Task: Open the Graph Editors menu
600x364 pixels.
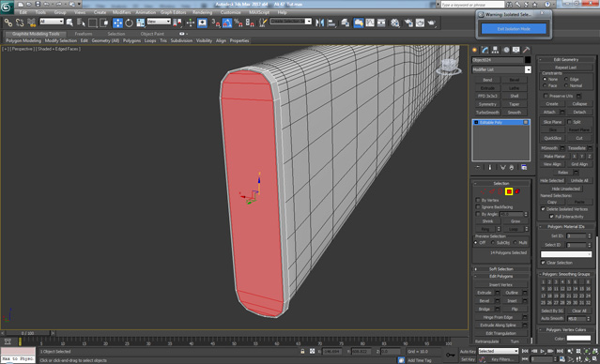Action: click(173, 12)
